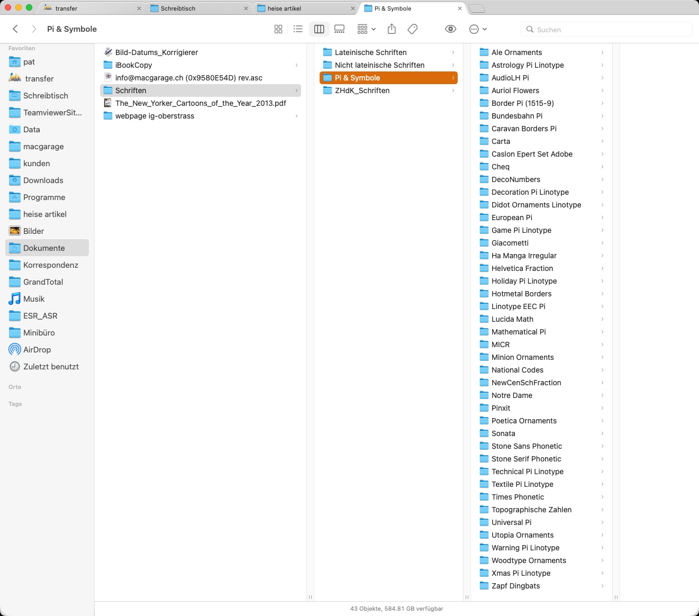Image resolution: width=699 pixels, height=616 pixels.
Task: Open Musik in the sidebar
Action: click(x=47, y=299)
